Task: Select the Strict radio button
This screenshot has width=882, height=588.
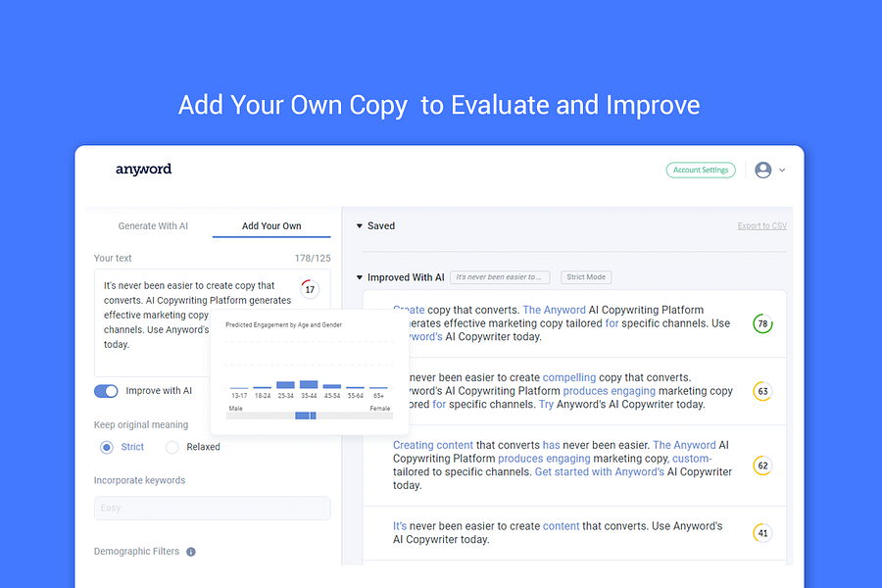Action: (106, 447)
